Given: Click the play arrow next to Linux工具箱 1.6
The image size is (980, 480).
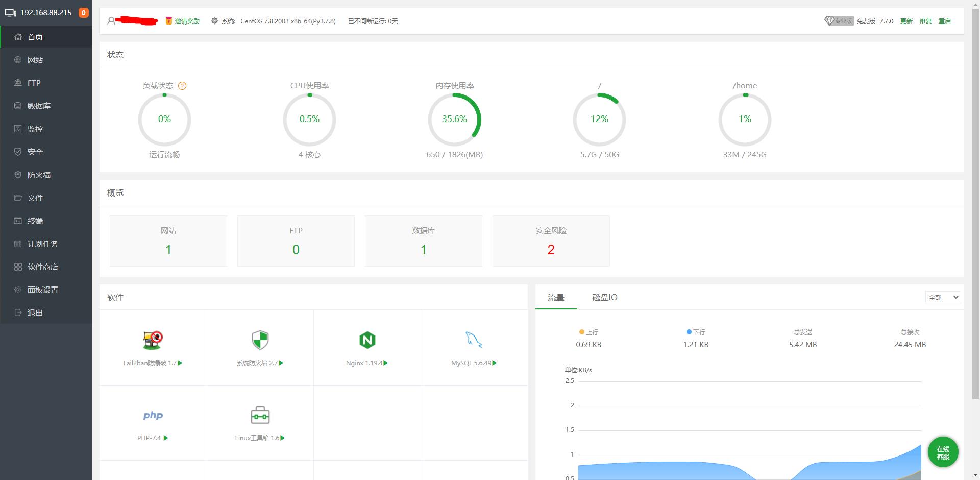Looking at the screenshot, I should [x=283, y=438].
